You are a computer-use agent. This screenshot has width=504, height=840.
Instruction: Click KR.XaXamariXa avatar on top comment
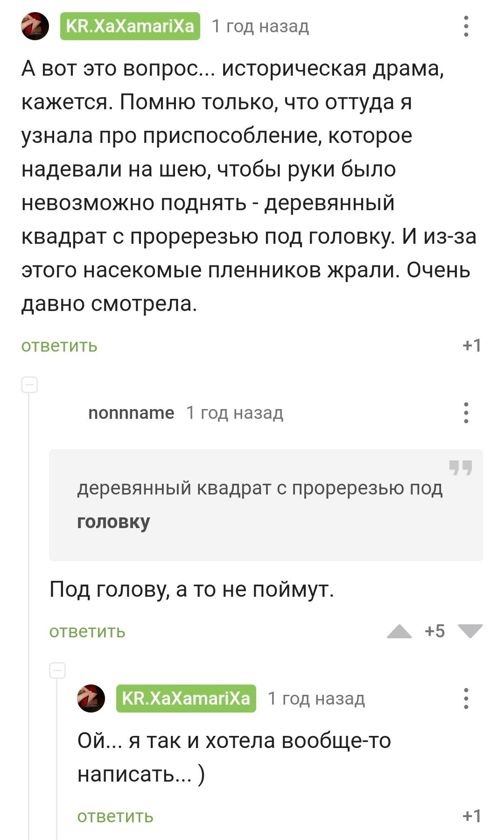35,26
